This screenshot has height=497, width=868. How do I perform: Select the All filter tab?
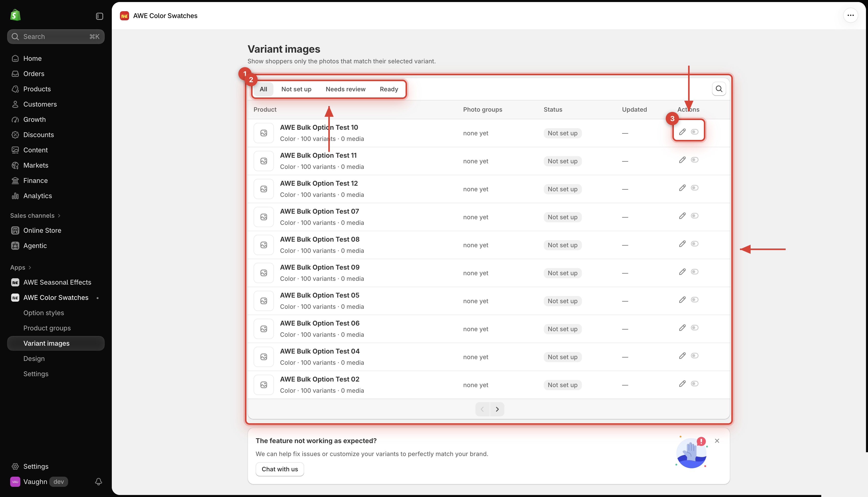[263, 89]
